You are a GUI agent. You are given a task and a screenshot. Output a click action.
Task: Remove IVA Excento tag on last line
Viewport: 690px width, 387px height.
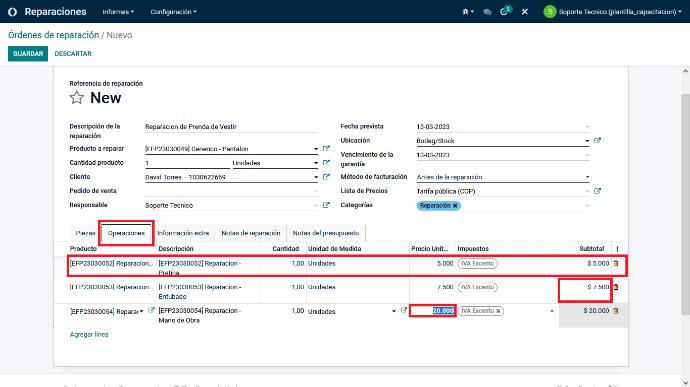[498, 311]
